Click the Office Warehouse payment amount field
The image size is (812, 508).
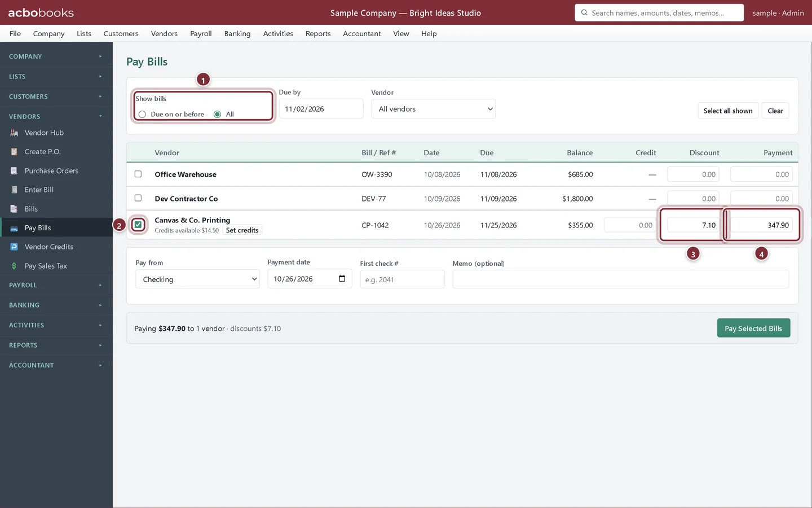pos(761,174)
